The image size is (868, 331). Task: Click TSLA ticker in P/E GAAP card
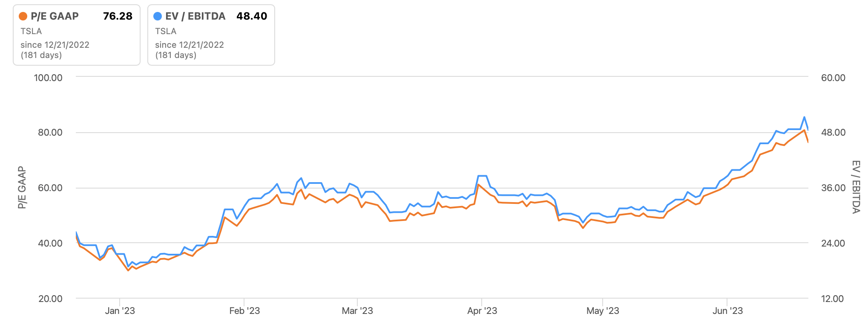pos(31,31)
